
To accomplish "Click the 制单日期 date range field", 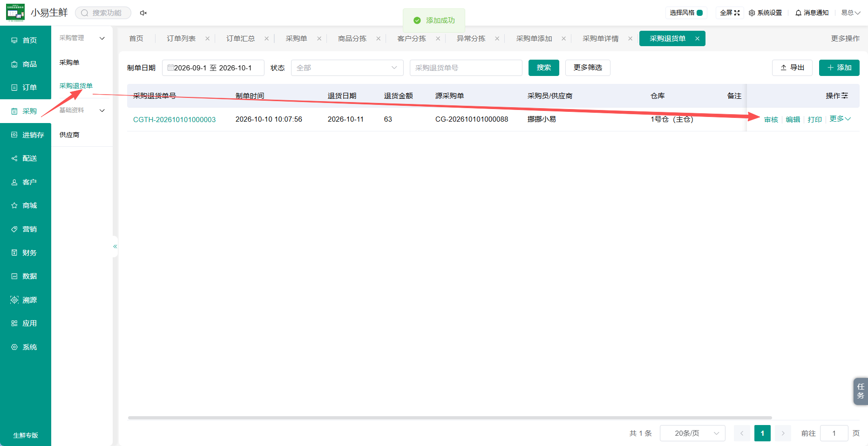I will pyautogui.click(x=213, y=68).
